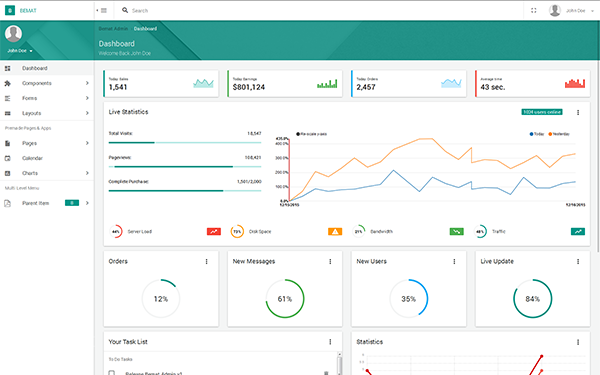
Task: Click the Dashboard sidebar icon
Action: point(7,68)
